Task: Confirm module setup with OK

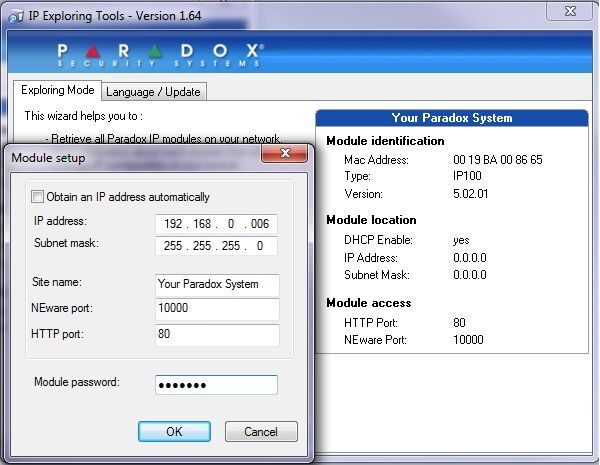Action: pyautogui.click(x=174, y=432)
